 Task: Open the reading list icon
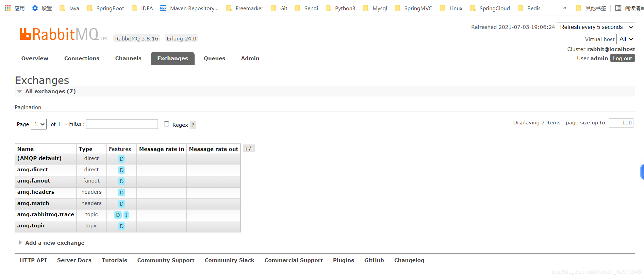[x=618, y=8]
